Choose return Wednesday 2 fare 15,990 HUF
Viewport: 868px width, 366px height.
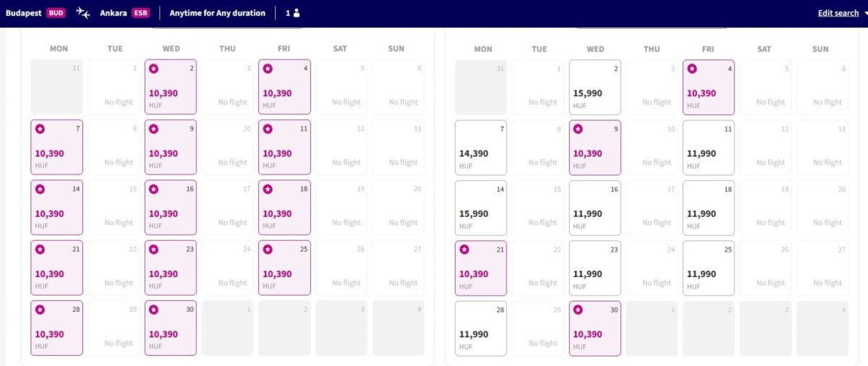pyautogui.click(x=595, y=88)
